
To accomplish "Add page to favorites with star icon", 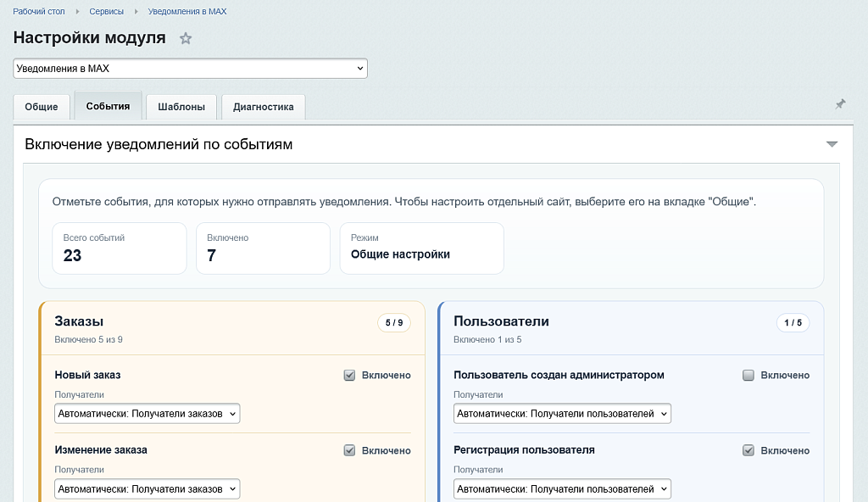I will tap(186, 38).
